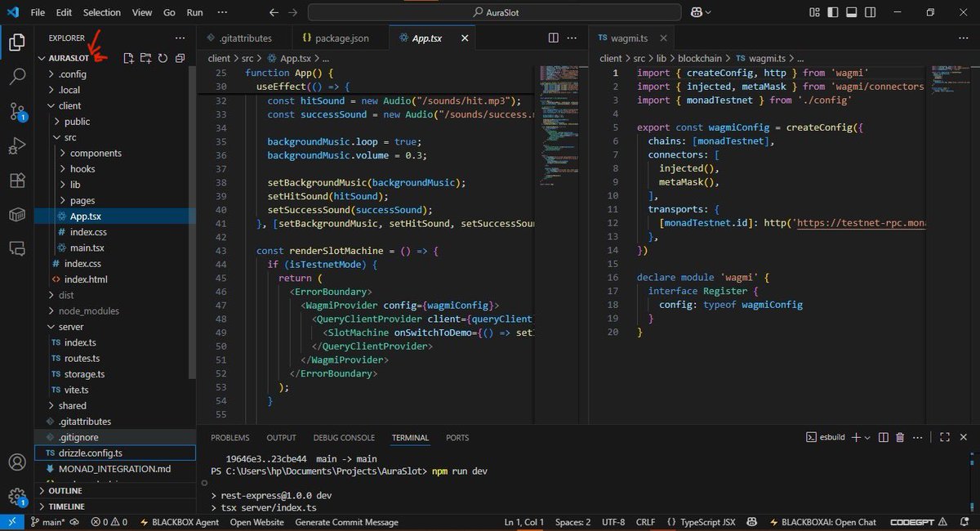This screenshot has height=531, width=980.
Task: Open the Go menu
Action: 169,12
